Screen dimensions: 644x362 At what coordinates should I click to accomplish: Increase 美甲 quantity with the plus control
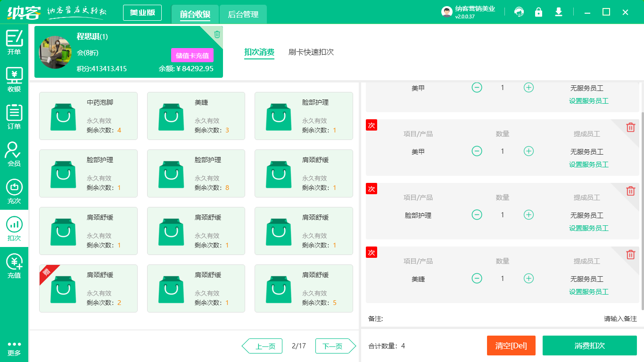(528, 87)
